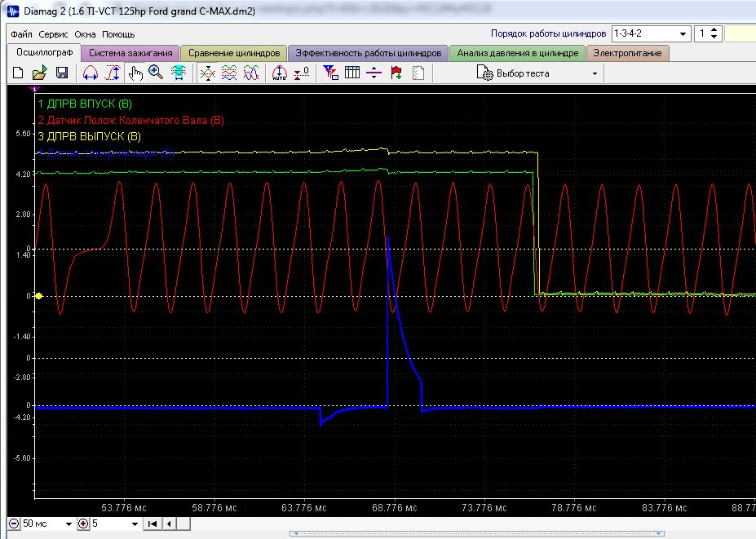
Task: Open a saved oscillogram file
Action: coord(39,73)
